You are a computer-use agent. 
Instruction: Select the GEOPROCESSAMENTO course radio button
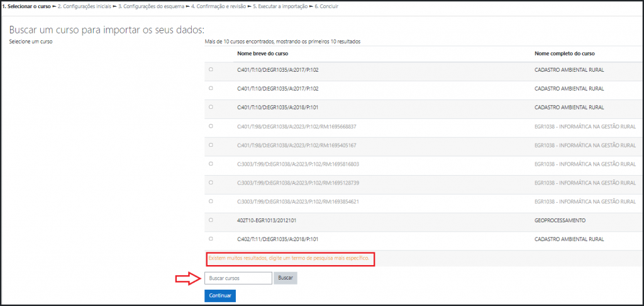pos(211,220)
